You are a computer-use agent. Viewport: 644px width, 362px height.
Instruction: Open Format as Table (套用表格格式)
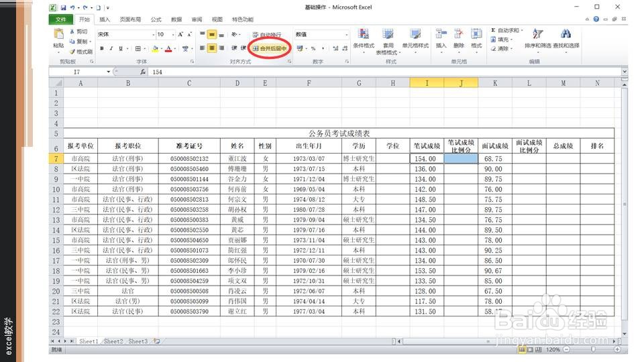(x=388, y=41)
